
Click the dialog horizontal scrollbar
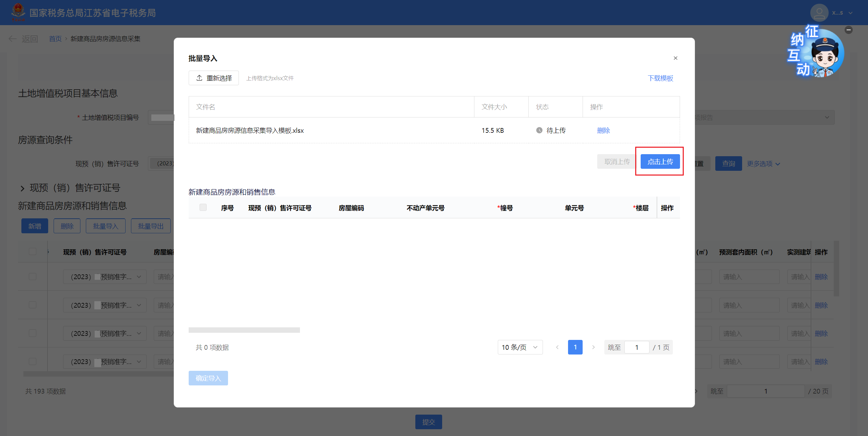(244, 330)
